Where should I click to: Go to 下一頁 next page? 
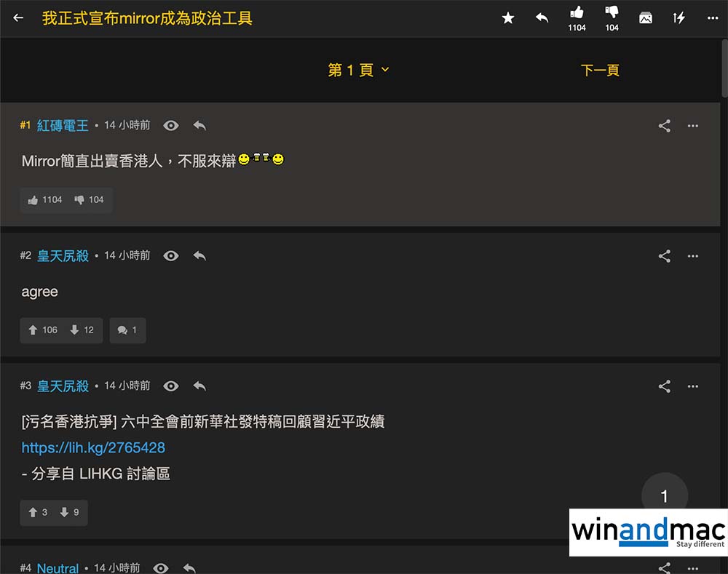600,70
